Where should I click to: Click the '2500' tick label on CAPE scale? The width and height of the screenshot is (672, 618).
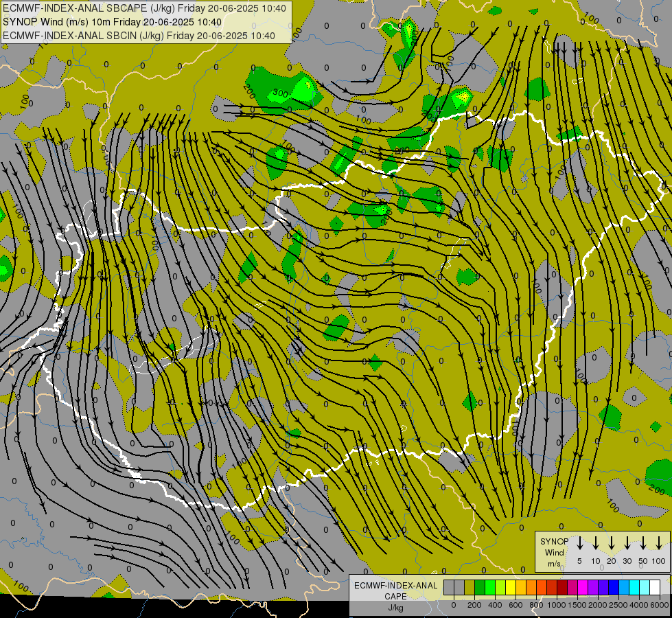pyautogui.click(x=618, y=605)
